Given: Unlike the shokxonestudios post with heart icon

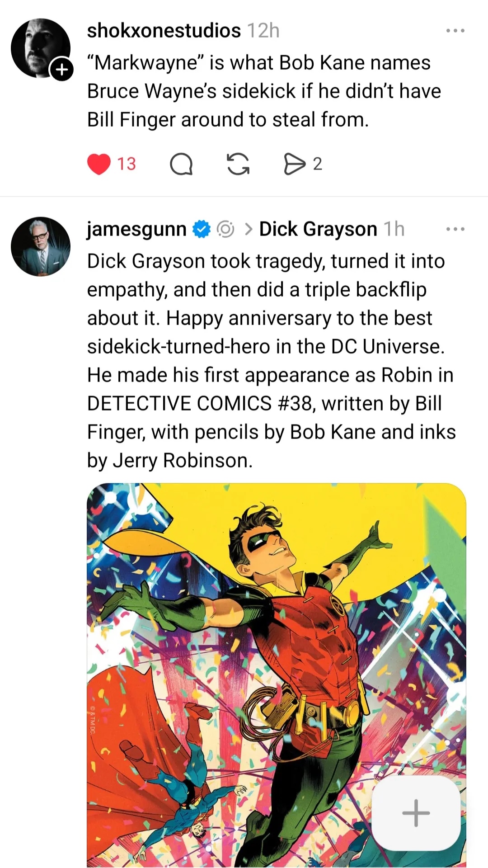Looking at the screenshot, I should [x=99, y=164].
